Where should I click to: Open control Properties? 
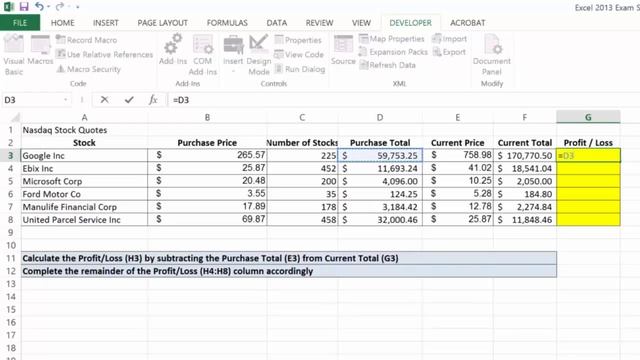pos(298,40)
